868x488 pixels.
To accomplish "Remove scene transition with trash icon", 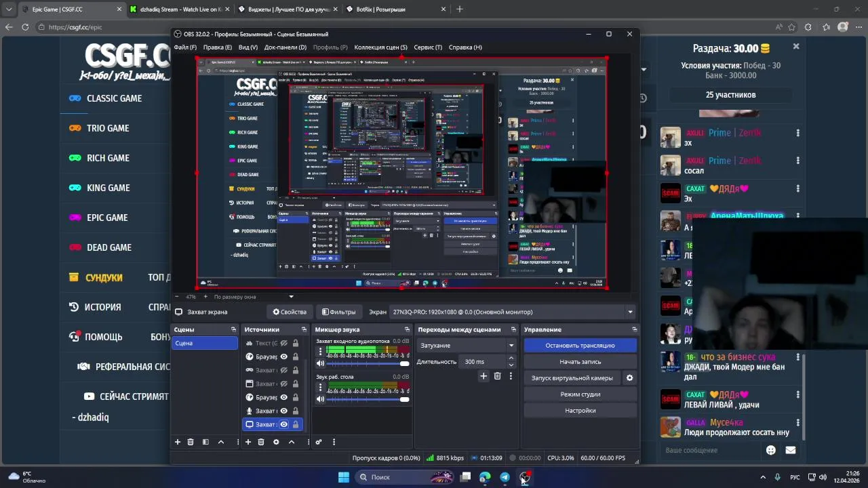I will pos(497,376).
